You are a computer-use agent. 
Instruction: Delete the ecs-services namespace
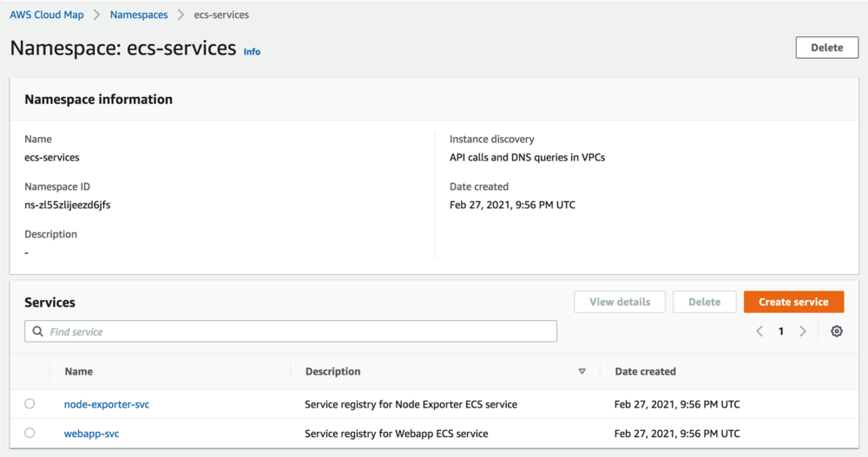coord(827,48)
